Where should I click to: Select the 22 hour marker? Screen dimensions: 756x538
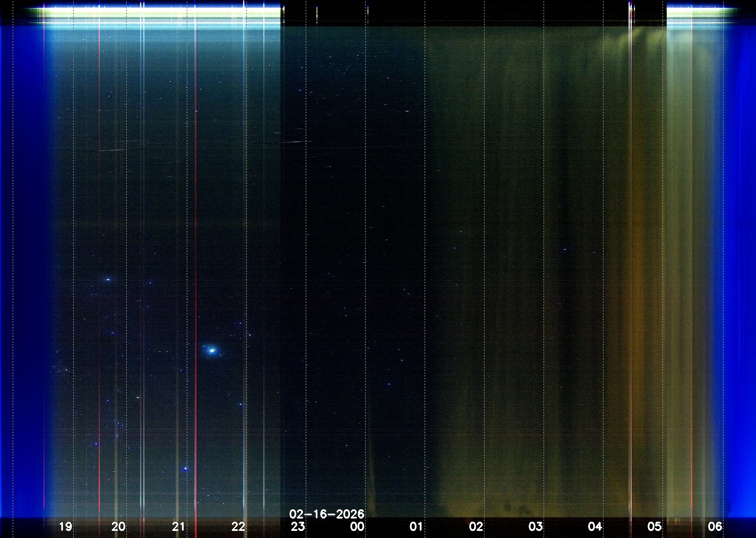pos(238,526)
